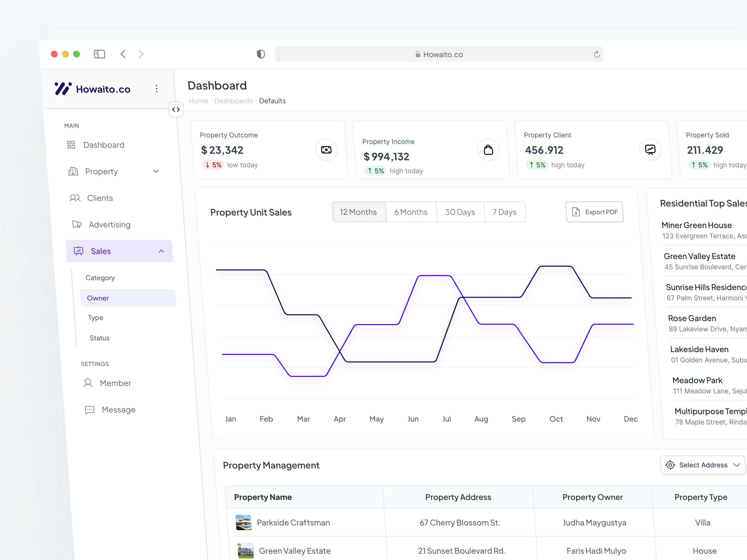Click the Parkside Craftsman property thumbnail
Viewport: 747px width, 560px height.
pos(244,522)
